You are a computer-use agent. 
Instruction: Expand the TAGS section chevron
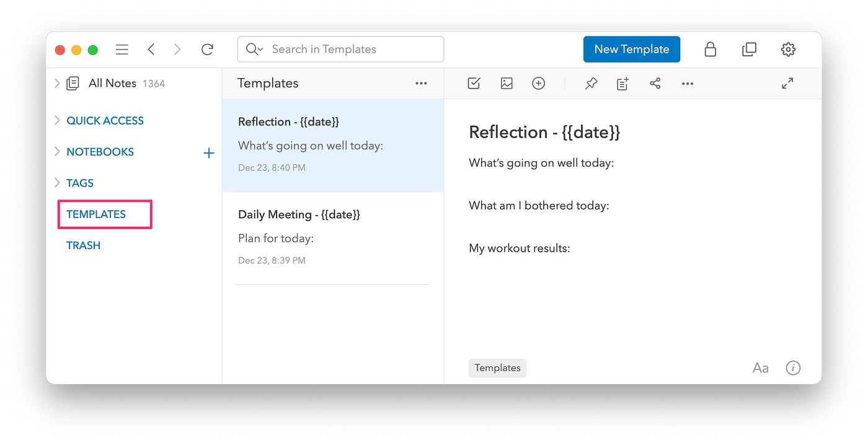(x=57, y=182)
